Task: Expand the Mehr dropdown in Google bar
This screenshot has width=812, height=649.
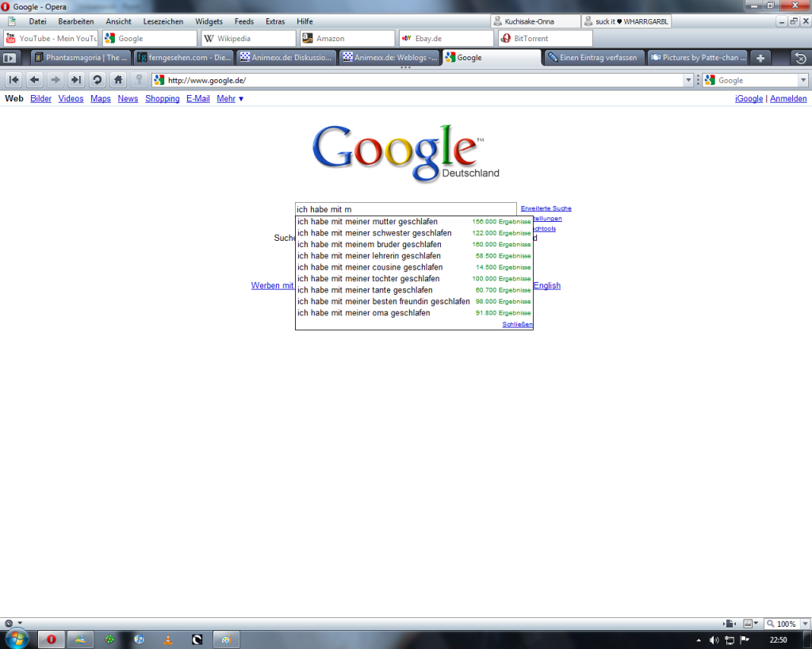Action: point(230,99)
